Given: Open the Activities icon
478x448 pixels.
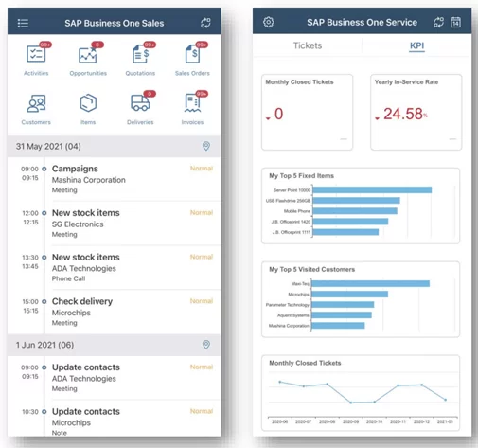Looking at the screenshot, I should [x=36, y=54].
